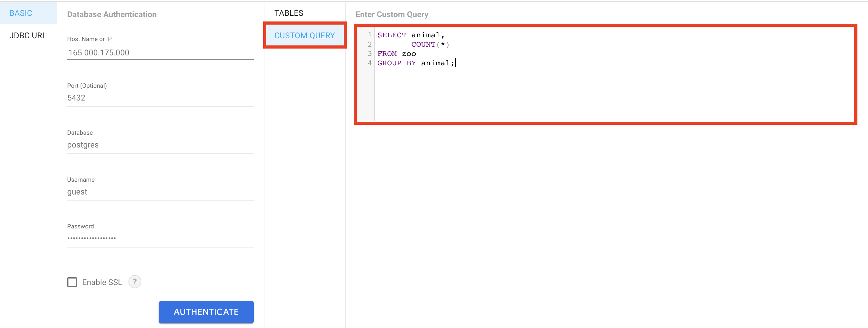
Task: Click into the Port field showing 5432
Action: [160, 98]
